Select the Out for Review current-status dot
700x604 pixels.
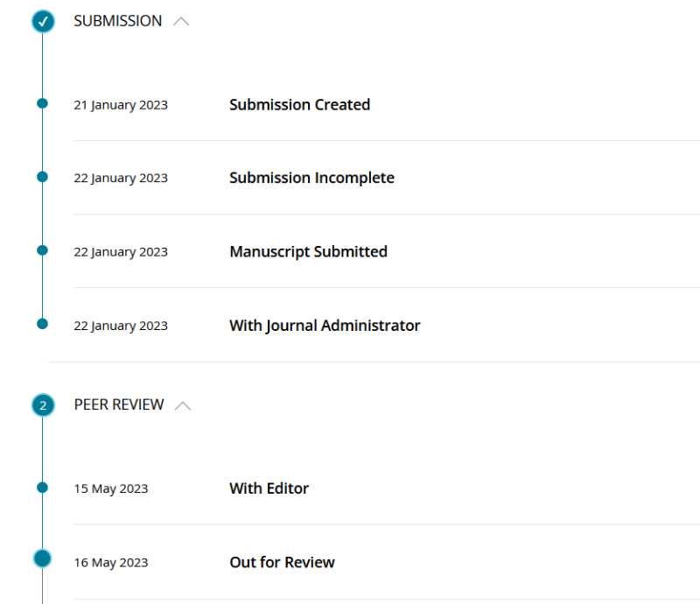tap(42, 558)
